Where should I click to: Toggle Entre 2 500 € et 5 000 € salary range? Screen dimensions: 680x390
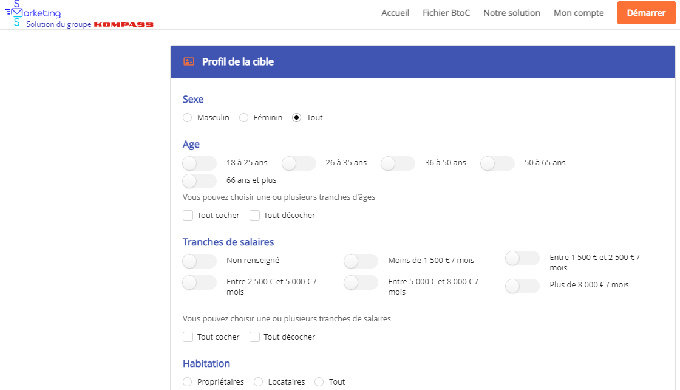199,282
